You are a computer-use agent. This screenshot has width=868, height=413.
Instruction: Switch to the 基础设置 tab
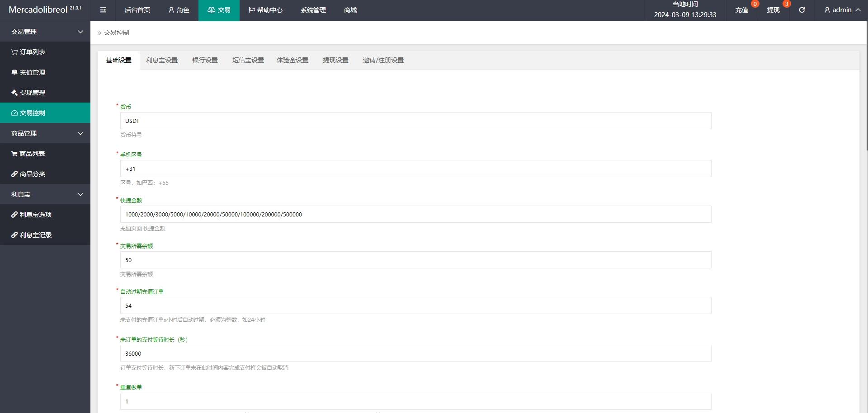pos(118,60)
